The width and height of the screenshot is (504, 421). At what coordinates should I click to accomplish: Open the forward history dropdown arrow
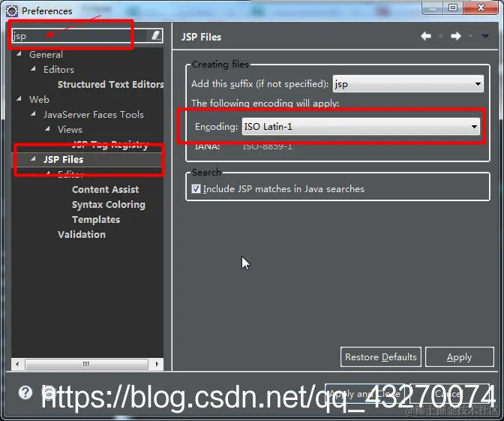pos(470,36)
